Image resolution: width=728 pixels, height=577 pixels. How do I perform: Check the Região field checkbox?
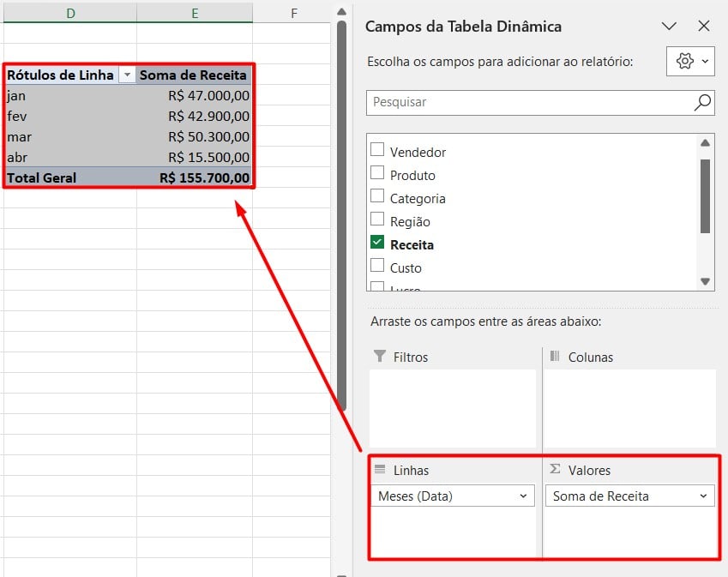tap(377, 220)
